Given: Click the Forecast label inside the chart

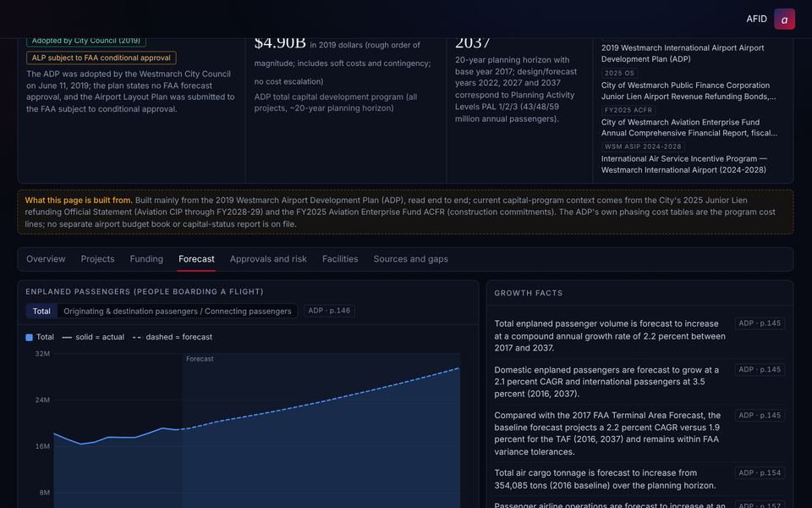Looking at the screenshot, I should [200, 359].
